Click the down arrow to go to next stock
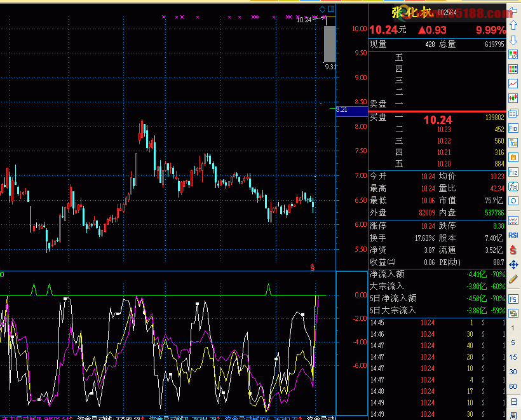This screenshot has height=420, width=521. click(x=513, y=40)
